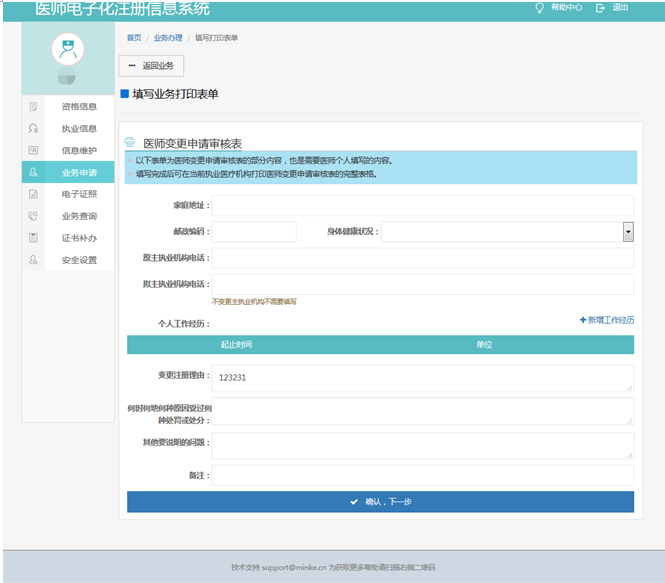
Task: Open the 帮助中心 help link
Action: coord(560,8)
